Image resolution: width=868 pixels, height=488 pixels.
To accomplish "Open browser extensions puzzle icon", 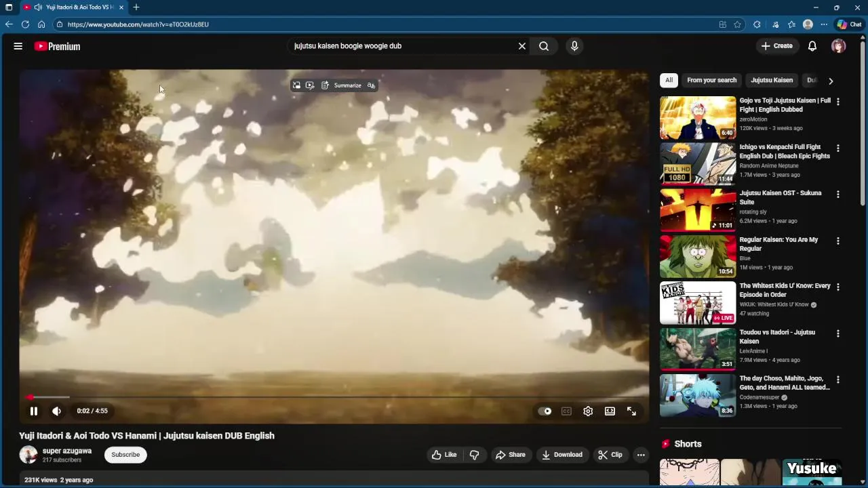I will pyautogui.click(x=757, y=24).
